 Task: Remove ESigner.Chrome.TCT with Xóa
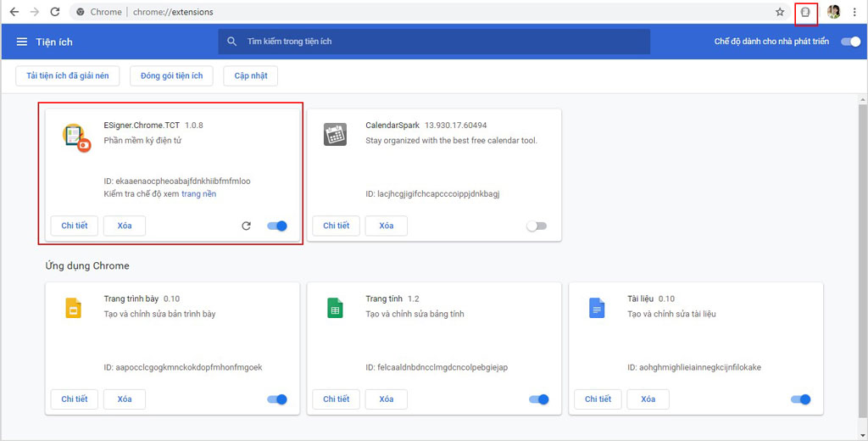point(125,226)
